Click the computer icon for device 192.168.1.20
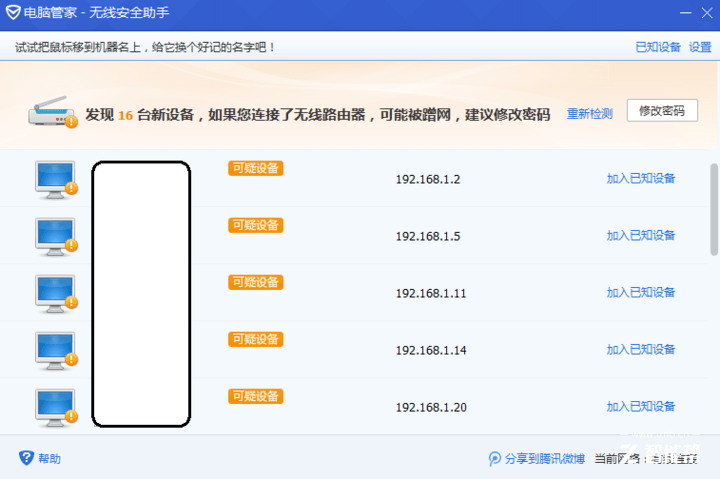 point(55,406)
